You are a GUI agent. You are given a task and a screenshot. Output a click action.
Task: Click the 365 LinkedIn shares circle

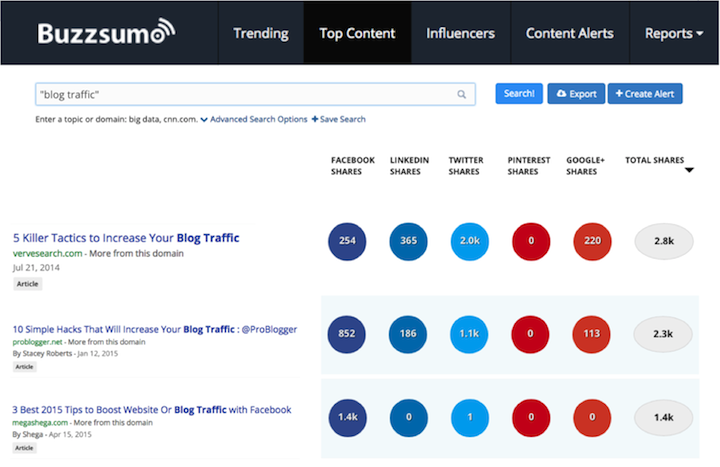click(x=410, y=240)
